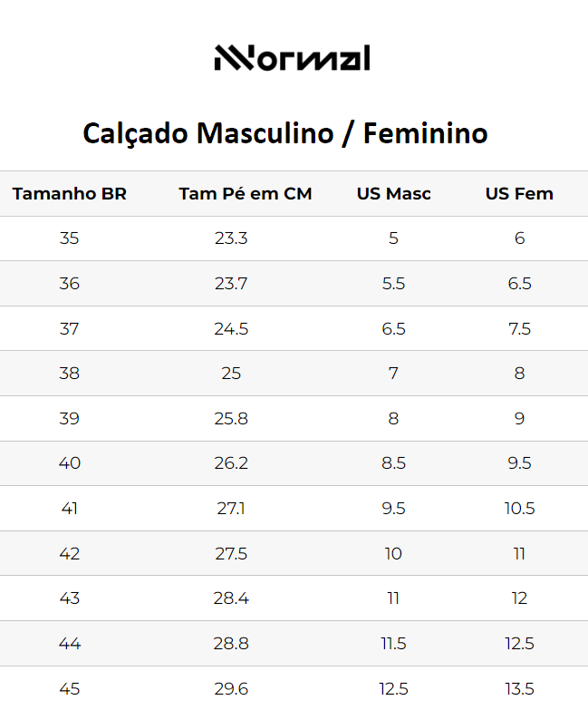Click the 24.5 cm foot length cell
Viewport: 588px width, 710px height.
point(231,328)
